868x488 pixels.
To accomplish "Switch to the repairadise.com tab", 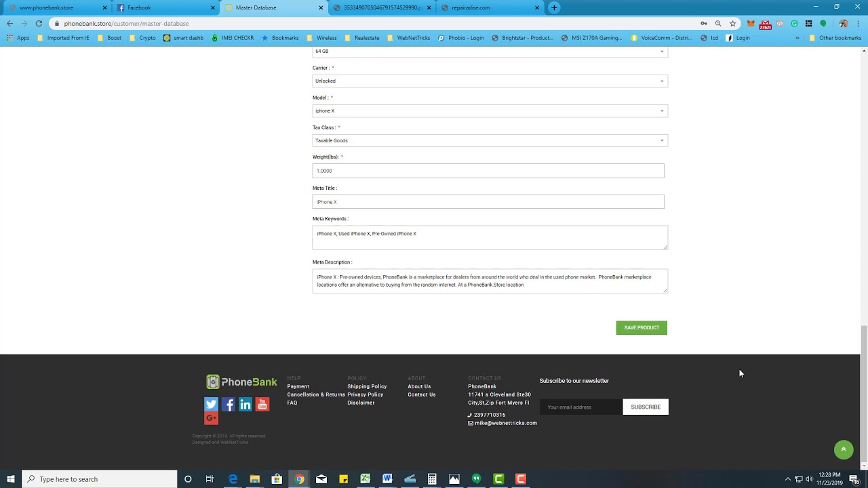I will pos(490,7).
